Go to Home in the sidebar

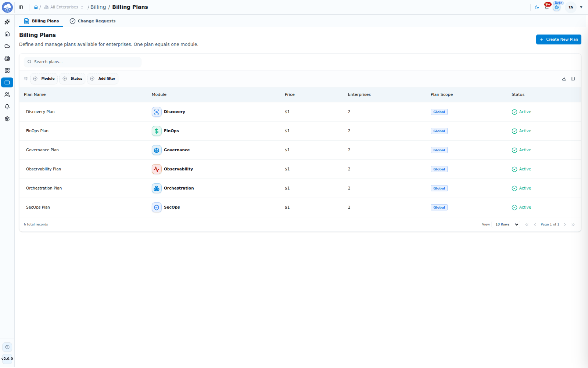pos(7,34)
